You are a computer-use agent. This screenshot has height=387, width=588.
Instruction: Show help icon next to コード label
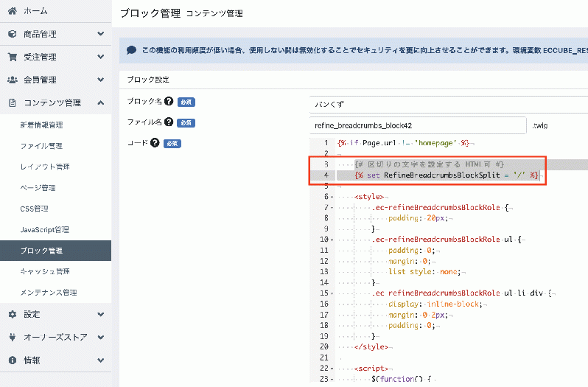point(155,143)
